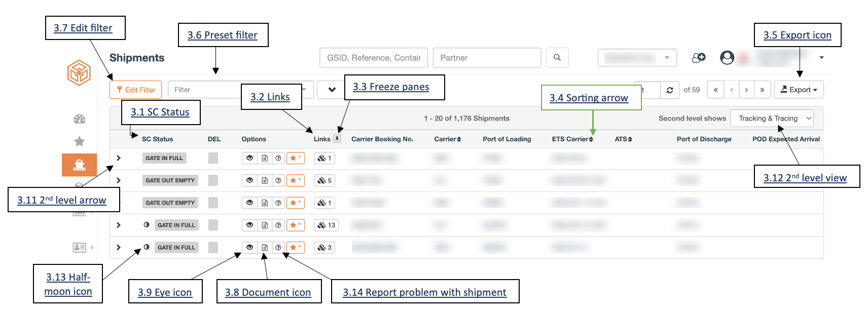Image resolution: width=868 pixels, height=311 pixels.
Task: Select the ship shipments sidebar icon
Action: point(80,165)
